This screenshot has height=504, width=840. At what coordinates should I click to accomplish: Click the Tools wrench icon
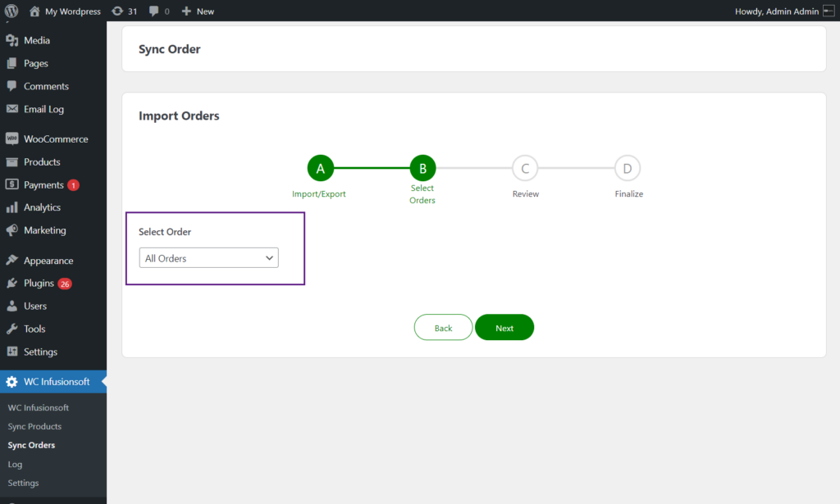pos(11,329)
